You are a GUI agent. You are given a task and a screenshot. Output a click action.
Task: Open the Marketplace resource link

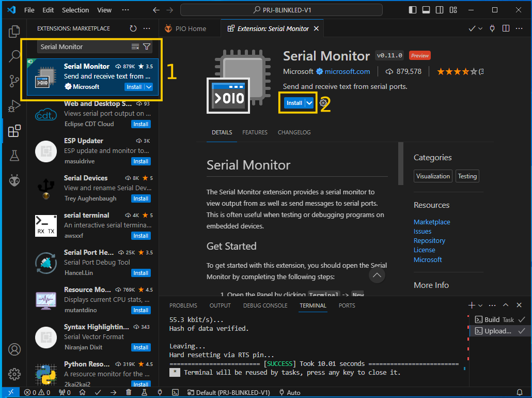432,222
